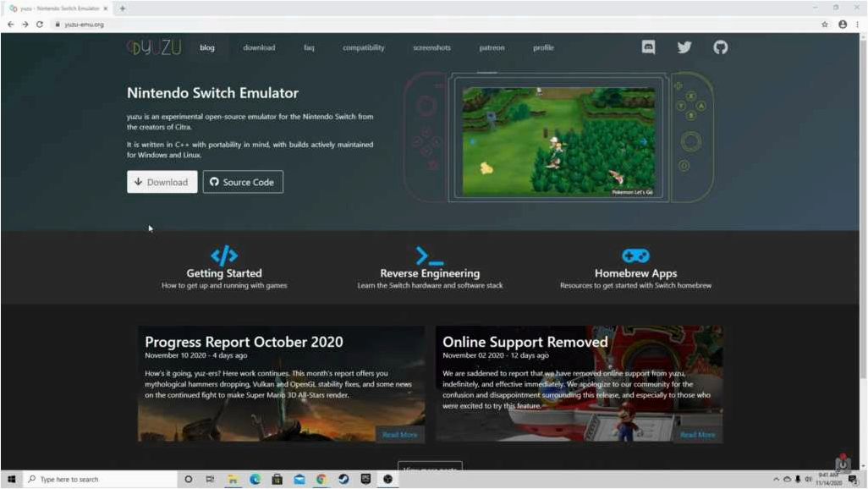Click the Reverse Engineering terminal icon
The width and height of the screenshot is (868, 489).
pyautogui.click(x=430, y=255)
